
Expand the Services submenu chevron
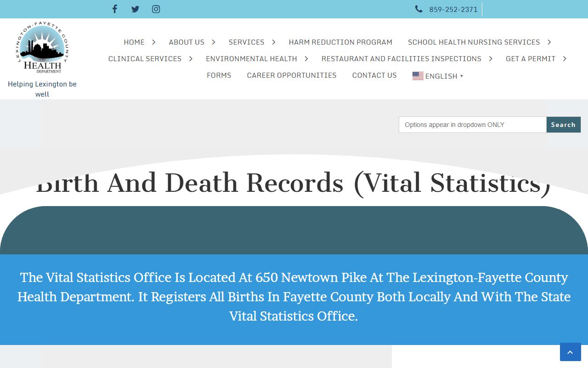click(273, 42)
